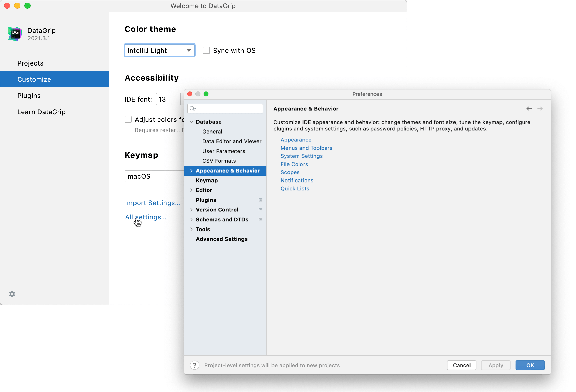Click the All settings link
Viewport: 576px width, 392px height.
(x=146, y=217)
